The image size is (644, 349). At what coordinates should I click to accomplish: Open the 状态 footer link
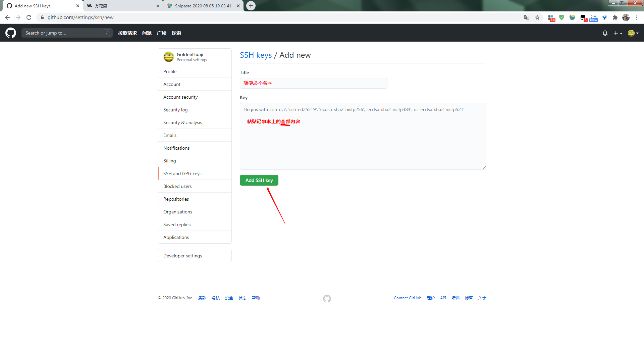click(x=243, y=298)
